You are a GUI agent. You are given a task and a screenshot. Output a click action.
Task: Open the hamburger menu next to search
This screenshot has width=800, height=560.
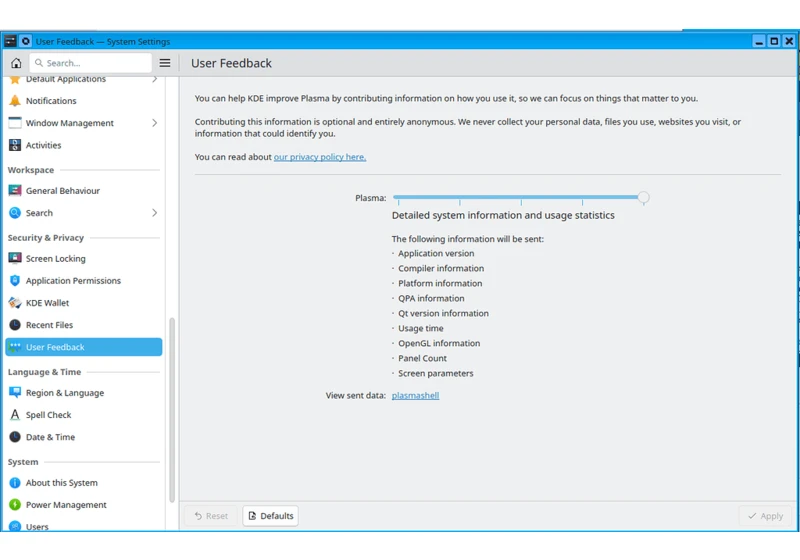[165, 63]
